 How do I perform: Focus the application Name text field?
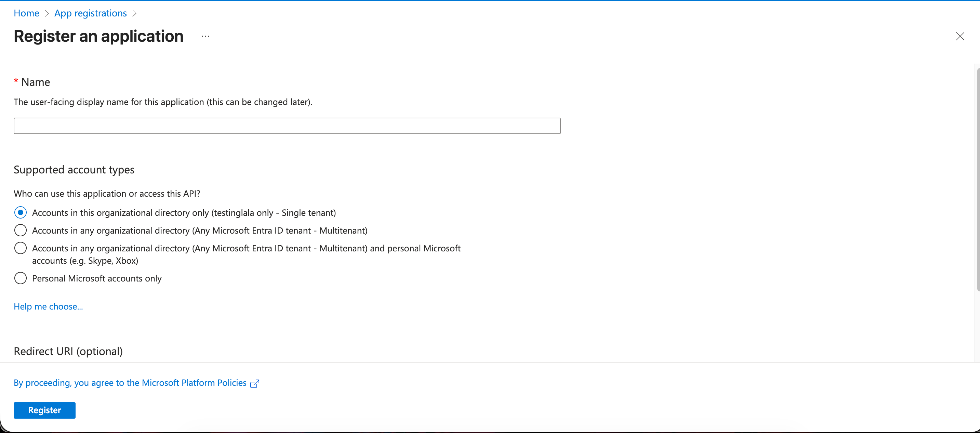tap(287, 126)
